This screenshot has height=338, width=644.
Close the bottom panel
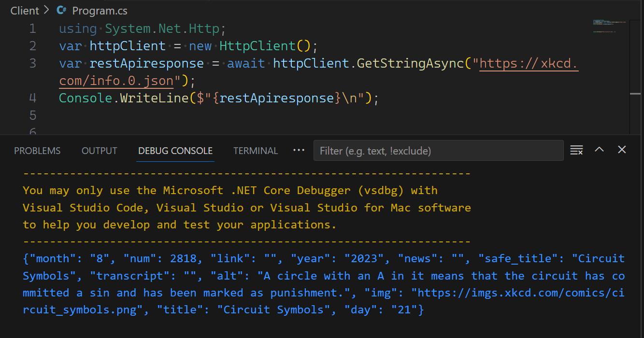tap(622, 150)
